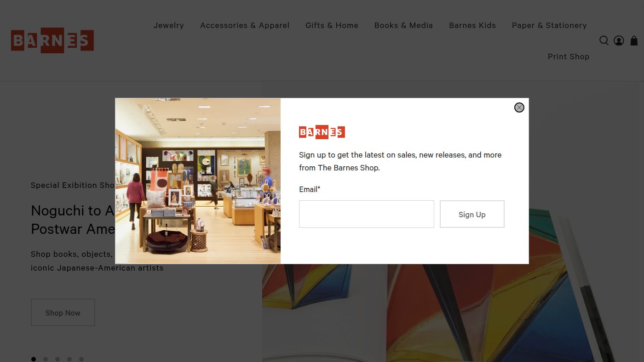Open the Books & Media menu
Image resolution: width=644 pixels, height=362 pixels.
tap(403, 25)
